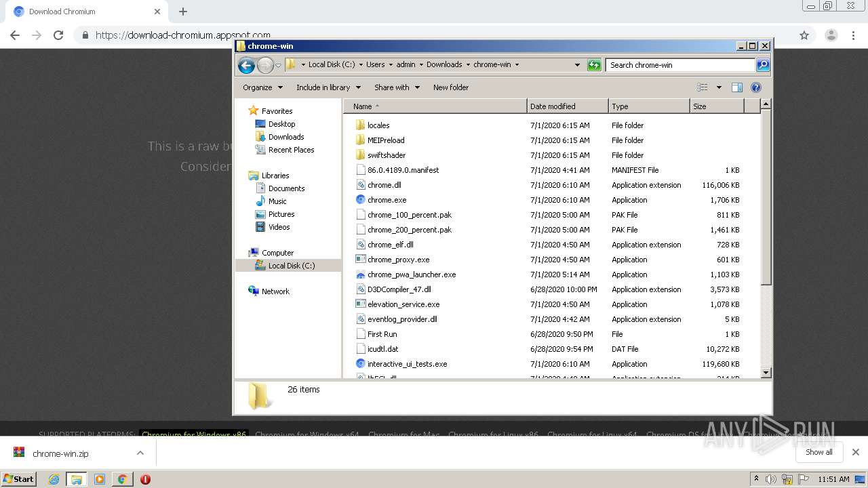
Task: Expand the view options dropdown arrow
Action: click(719, 87)
